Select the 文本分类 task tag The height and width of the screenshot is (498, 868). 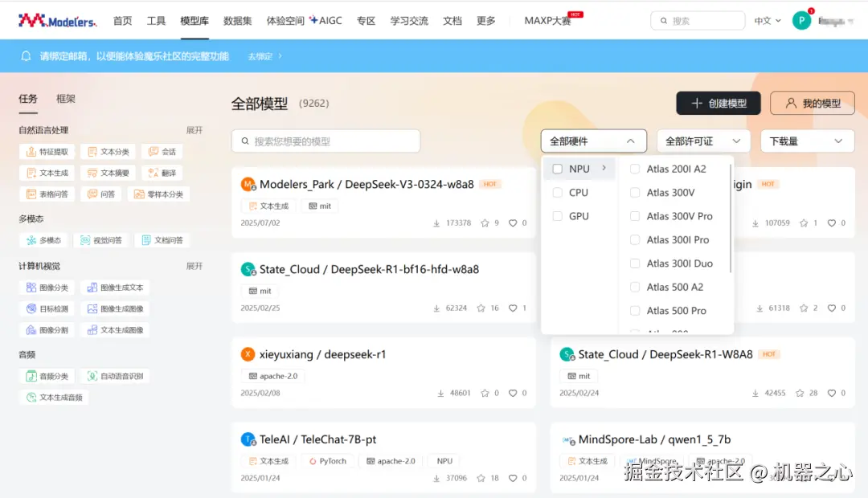tap(108, 152)
